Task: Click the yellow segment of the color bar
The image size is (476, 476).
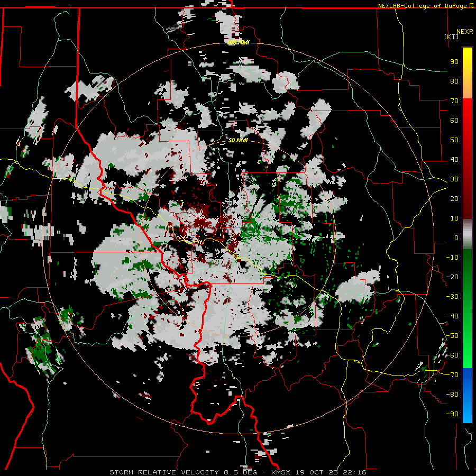Action: click(x=467, y=73)
